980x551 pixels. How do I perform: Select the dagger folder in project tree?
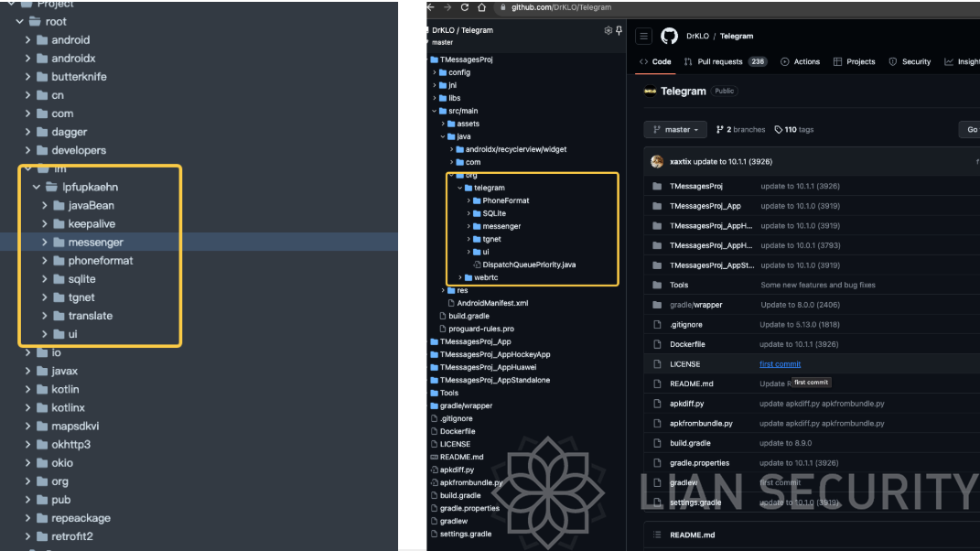tap(70, 132)
